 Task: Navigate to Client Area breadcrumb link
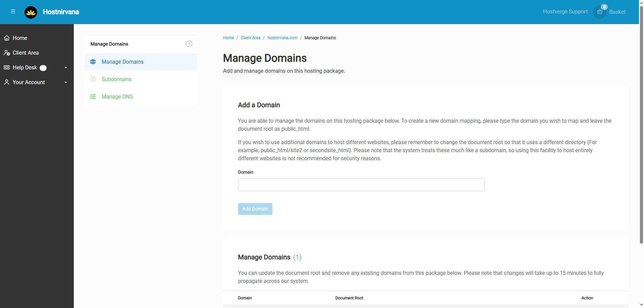[250, 38]
